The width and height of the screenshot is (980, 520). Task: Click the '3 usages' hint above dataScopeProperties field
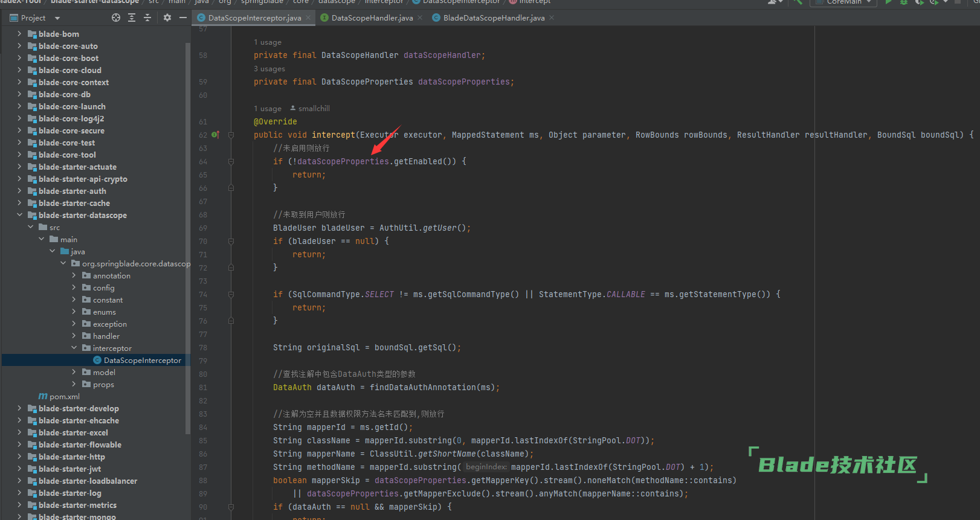tap(269, 69)
